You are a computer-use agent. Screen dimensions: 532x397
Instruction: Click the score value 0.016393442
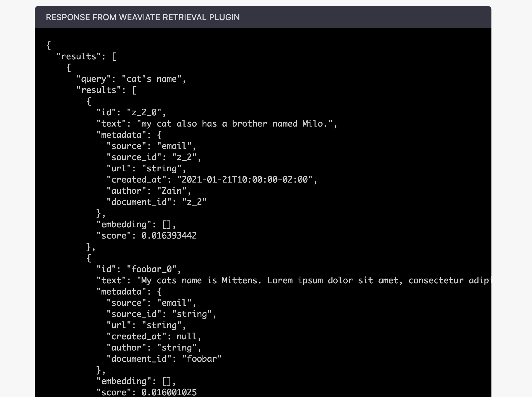pyautogui.click(x=169, y=236)
